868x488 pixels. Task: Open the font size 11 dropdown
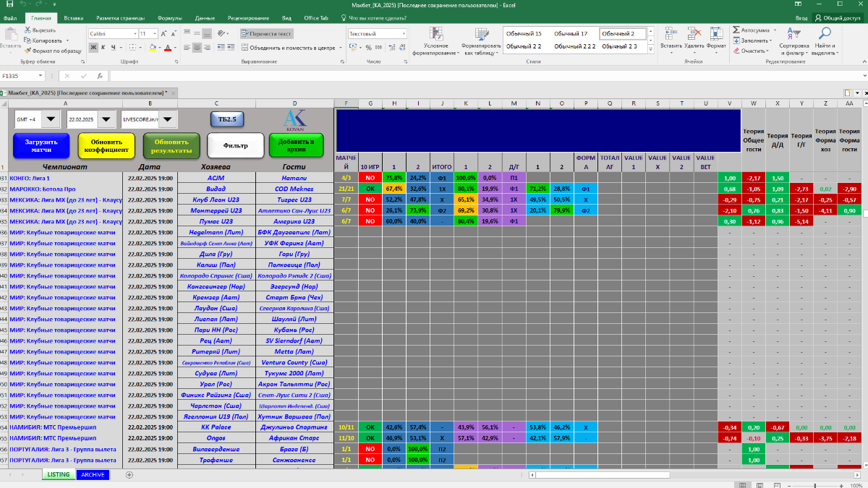154,34
